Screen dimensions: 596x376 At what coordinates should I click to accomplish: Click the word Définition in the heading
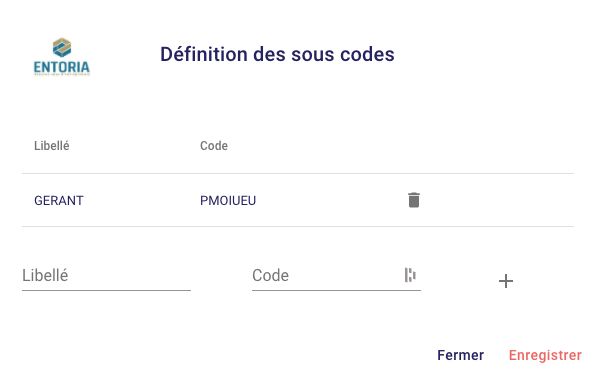click(204, 54)
